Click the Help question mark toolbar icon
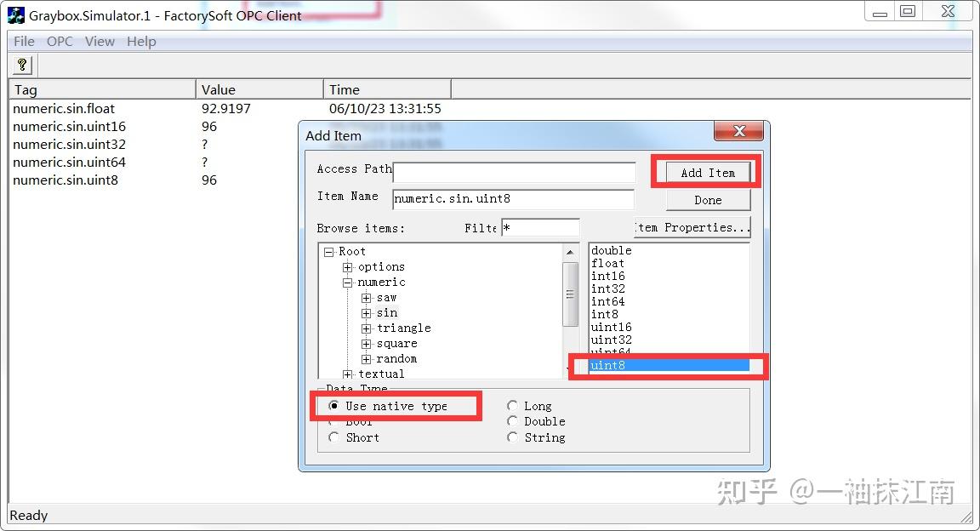 click(21, 64)
